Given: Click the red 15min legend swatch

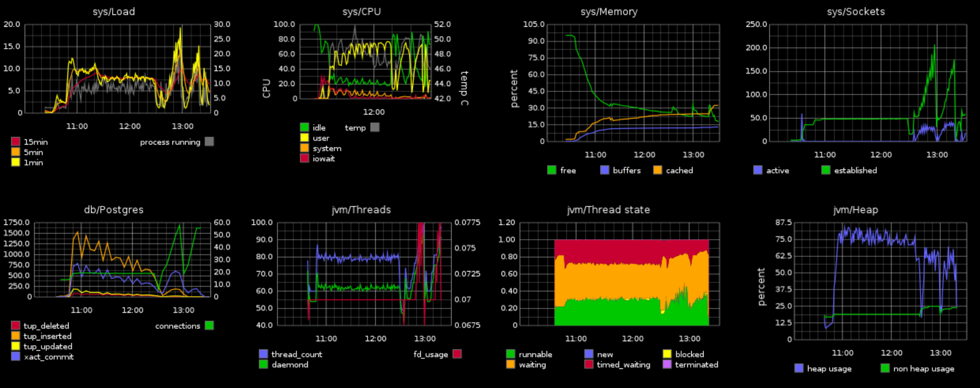Looking at the screenshot, I should coord(15,142).
